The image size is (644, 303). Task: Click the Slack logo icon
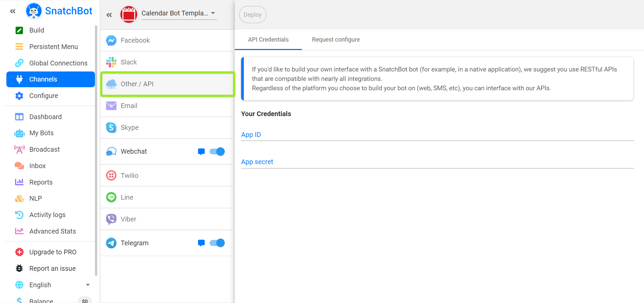tap(111, 62)
